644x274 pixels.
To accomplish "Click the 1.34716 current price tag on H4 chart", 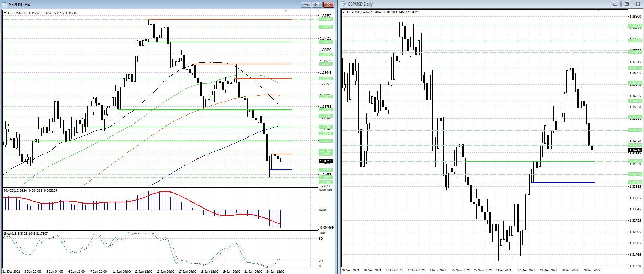I will pos(326,161).
